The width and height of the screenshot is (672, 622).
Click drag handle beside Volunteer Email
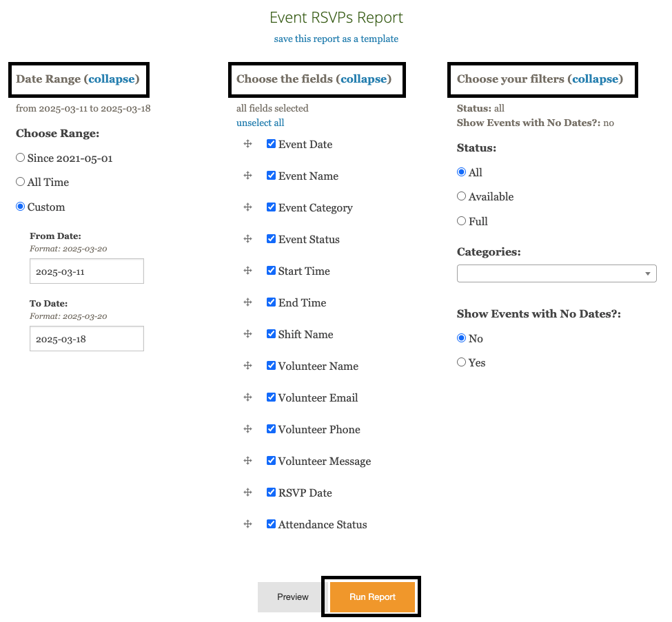tap(247, 397)
